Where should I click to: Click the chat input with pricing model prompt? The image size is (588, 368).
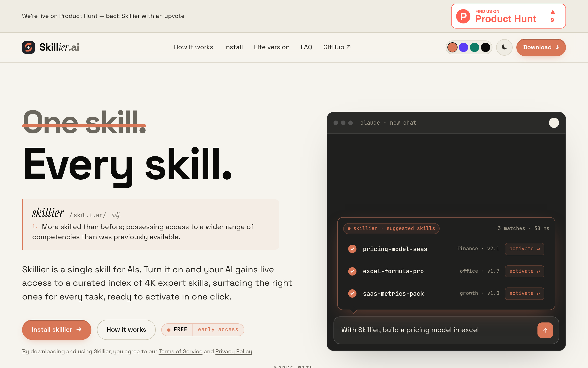(x=446, y=330)
